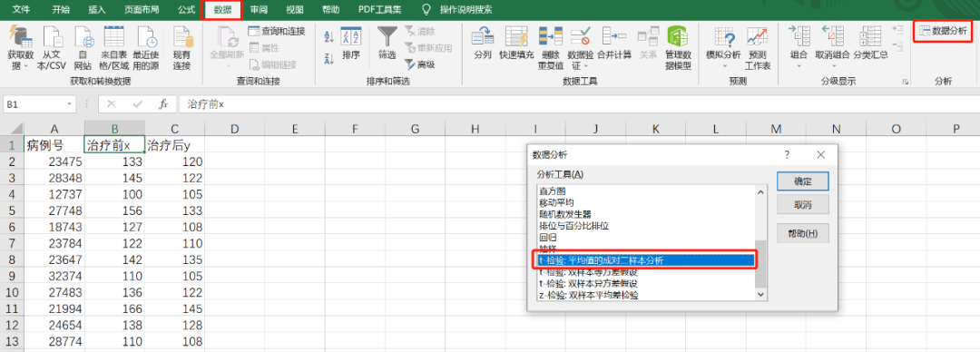980x352 pixels.
Task: Open the 排序 sort dialog
Action: [351, 44]
